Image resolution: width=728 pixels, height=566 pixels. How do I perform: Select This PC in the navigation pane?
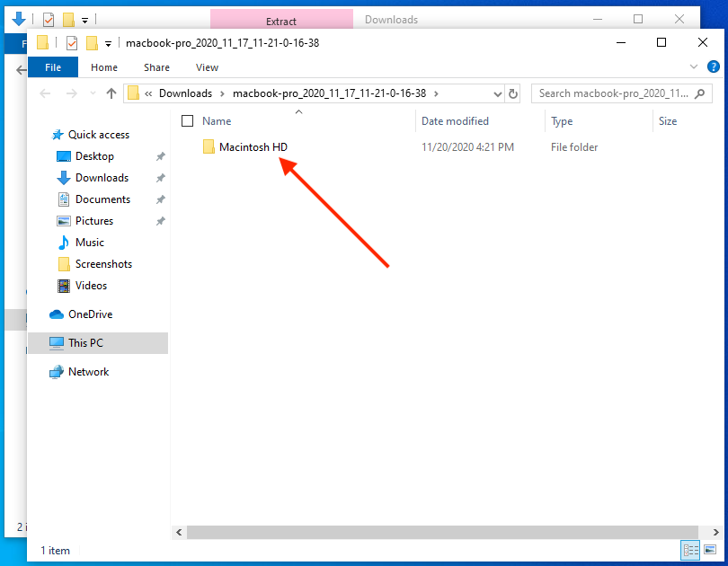(98, 343)
